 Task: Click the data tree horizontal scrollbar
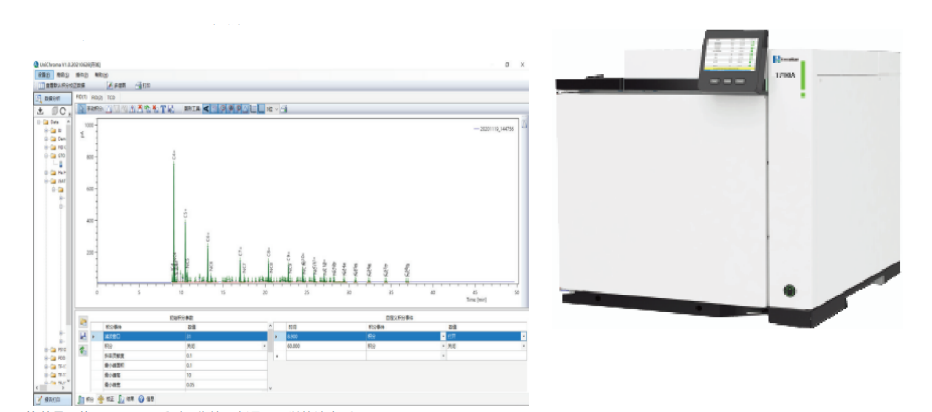coord(51,388)
